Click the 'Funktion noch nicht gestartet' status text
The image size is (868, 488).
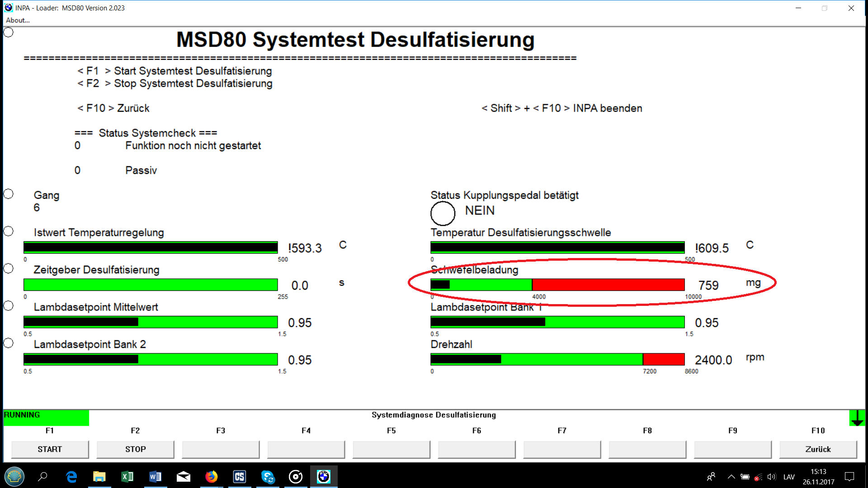[x=193, y=145]
